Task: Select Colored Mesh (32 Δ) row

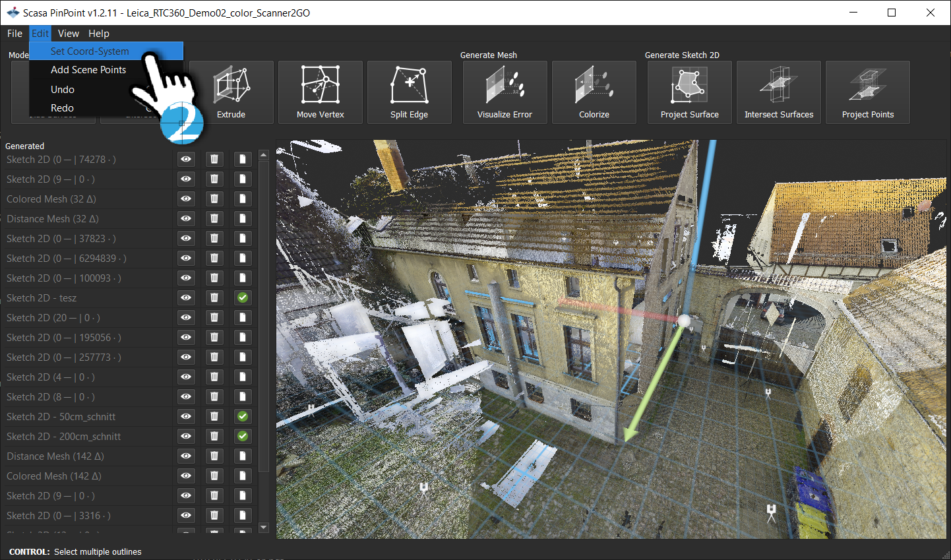Action: coord(88,199)
